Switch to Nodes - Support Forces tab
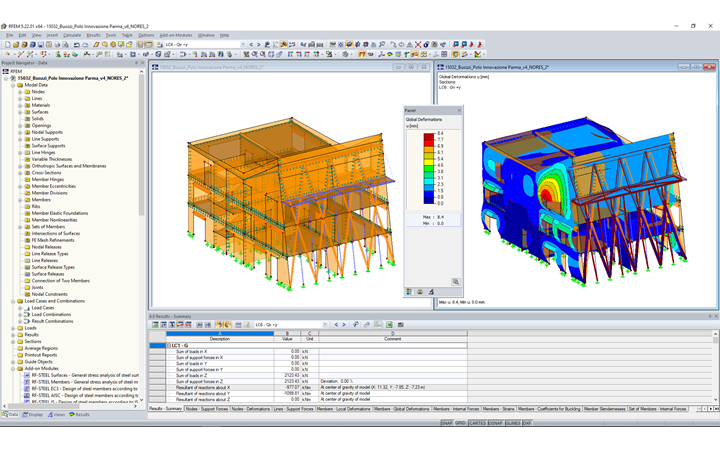Viewport: 720px width, 450px height. [207, 409]
